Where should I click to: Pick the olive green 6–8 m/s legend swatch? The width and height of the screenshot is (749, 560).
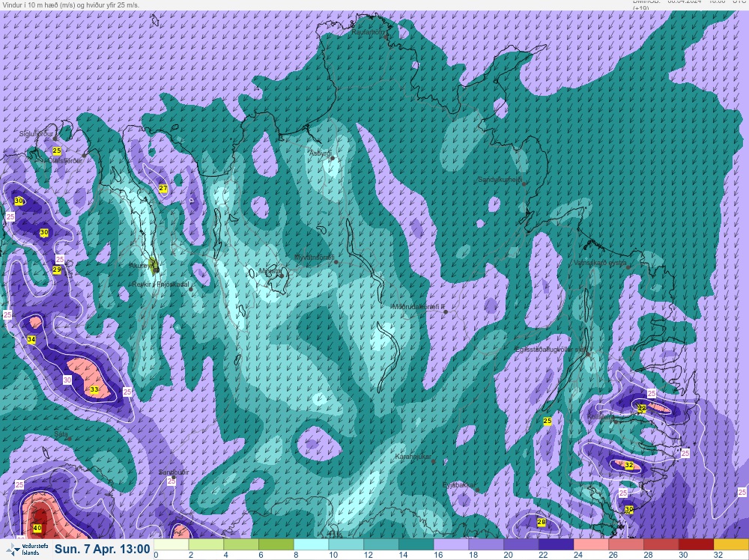[x=276, y=545]
